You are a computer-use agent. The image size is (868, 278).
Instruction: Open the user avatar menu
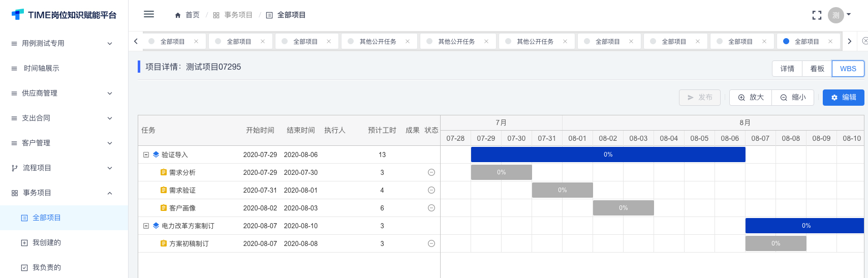[836, 15]
